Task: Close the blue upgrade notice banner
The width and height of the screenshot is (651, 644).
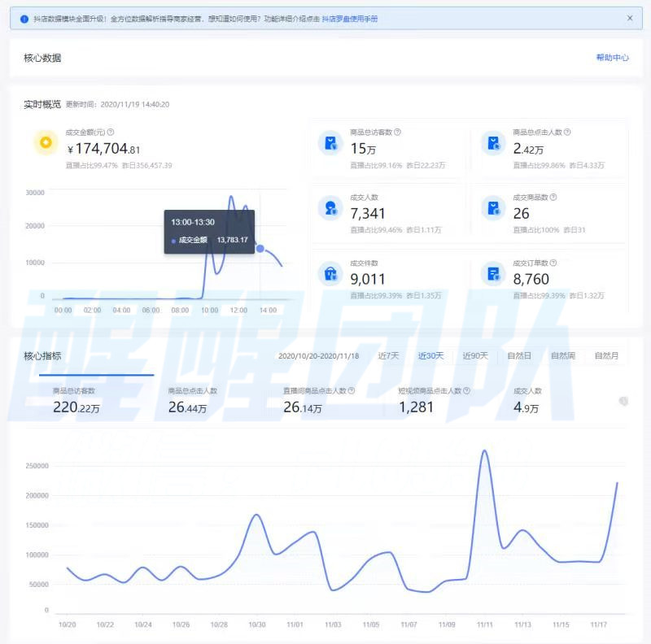Action: pos(629,18)
